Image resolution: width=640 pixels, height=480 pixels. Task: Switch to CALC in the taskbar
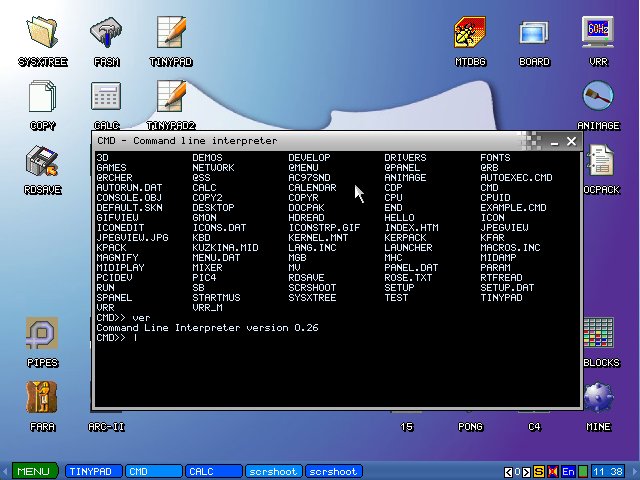pos(213,471)
